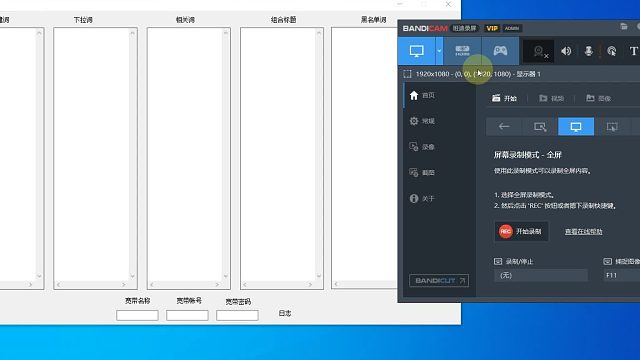Click the 组合标题 list scroll-up arrow
640x360 pixels.
(x=319, y=33)
